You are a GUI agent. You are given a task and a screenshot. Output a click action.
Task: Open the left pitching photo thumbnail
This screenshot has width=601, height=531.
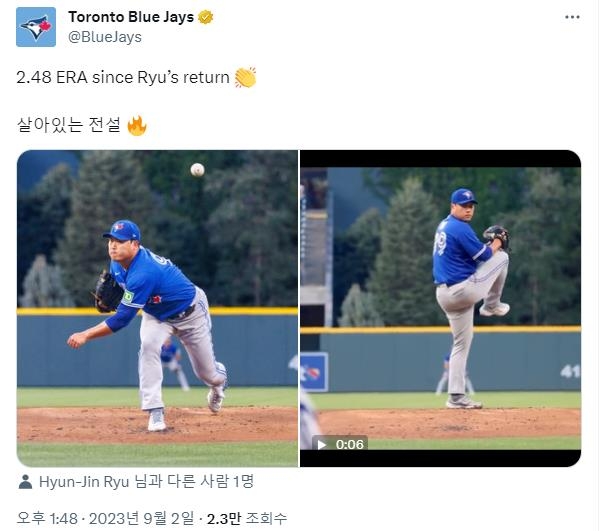(x=157, y=308)
